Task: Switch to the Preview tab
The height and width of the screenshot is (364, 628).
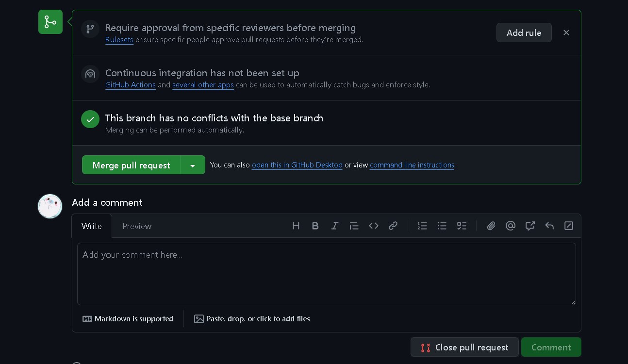Action: (137, 226)
